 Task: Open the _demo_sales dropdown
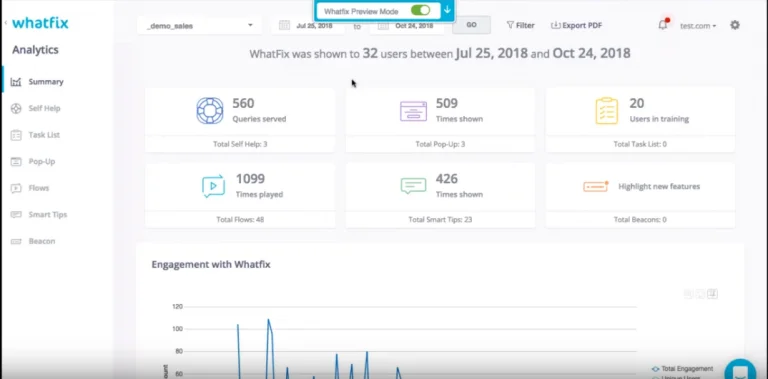[x=199, y=25]
